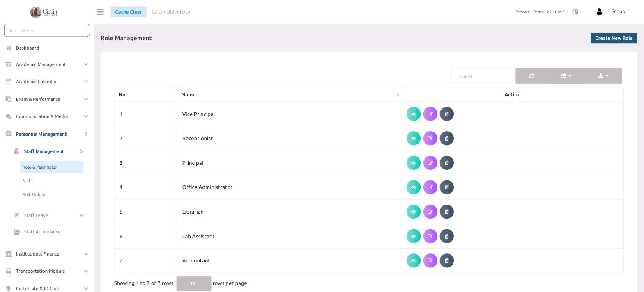Expand Academic Calendar menu
644x292 pixels.
click(47, 82)
